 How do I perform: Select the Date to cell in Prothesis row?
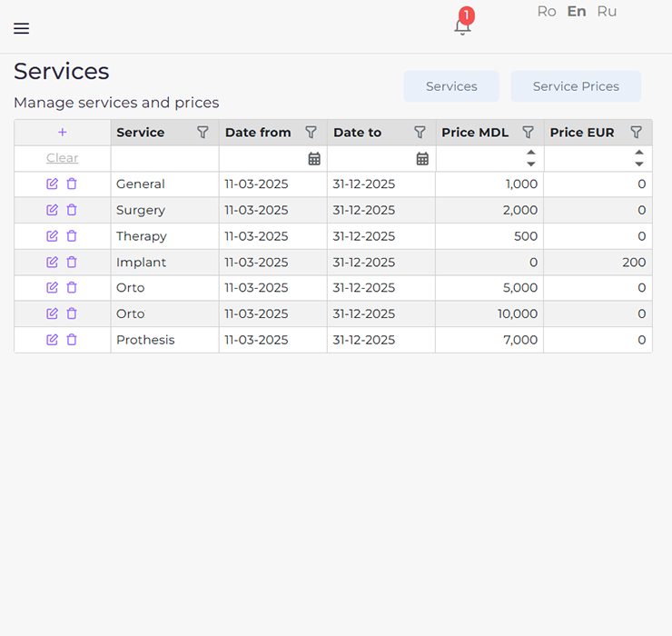381,340
